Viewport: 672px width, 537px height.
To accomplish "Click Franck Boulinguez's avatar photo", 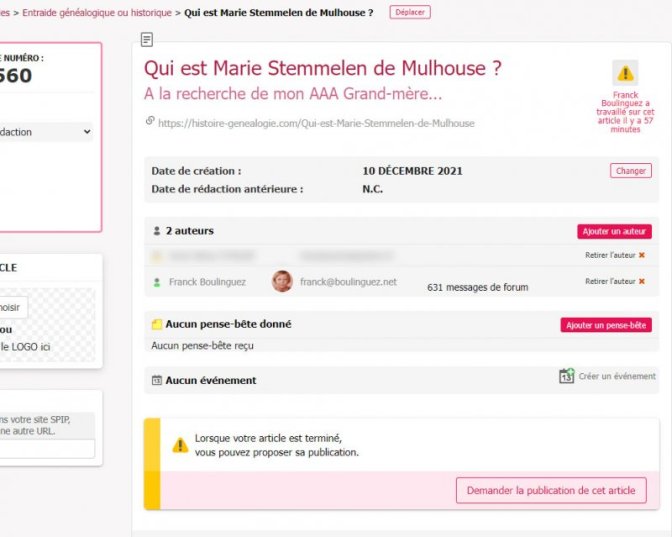I will point(282,281).
